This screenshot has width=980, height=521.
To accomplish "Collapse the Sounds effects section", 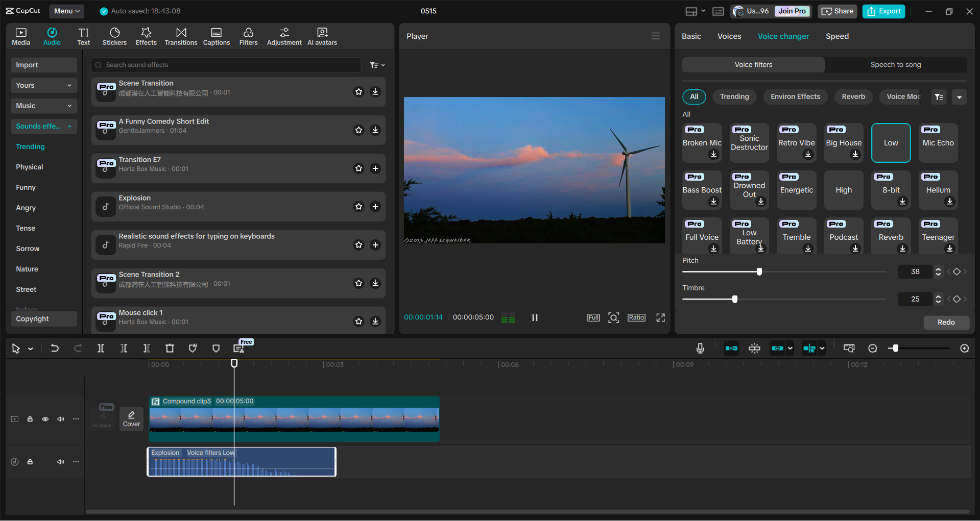I will (70, 126).
